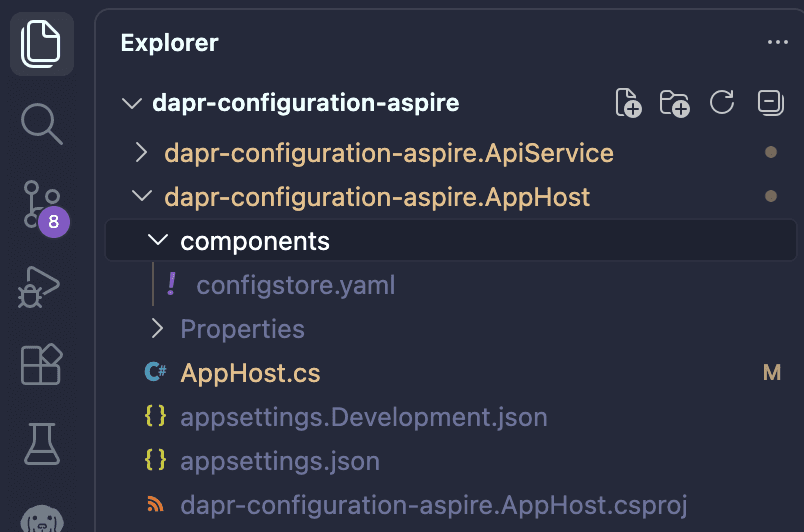Click the New Folder icon

(674, 103)
